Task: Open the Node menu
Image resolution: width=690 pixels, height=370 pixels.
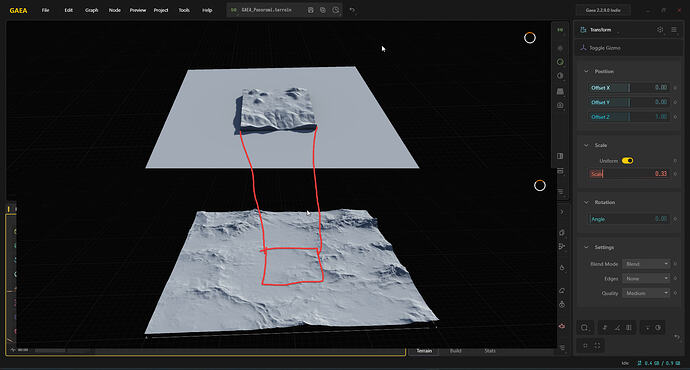Action: pyautogui.click(x=114, y=10)
